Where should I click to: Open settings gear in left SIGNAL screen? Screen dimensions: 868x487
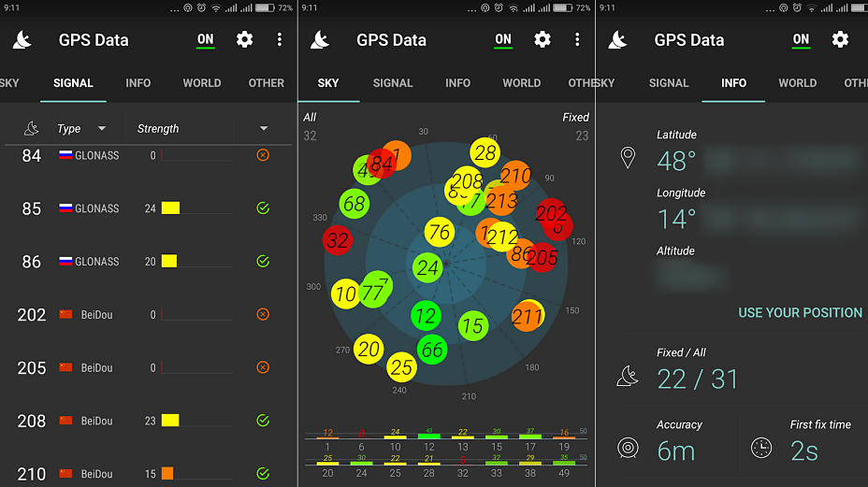coord(245,39)
